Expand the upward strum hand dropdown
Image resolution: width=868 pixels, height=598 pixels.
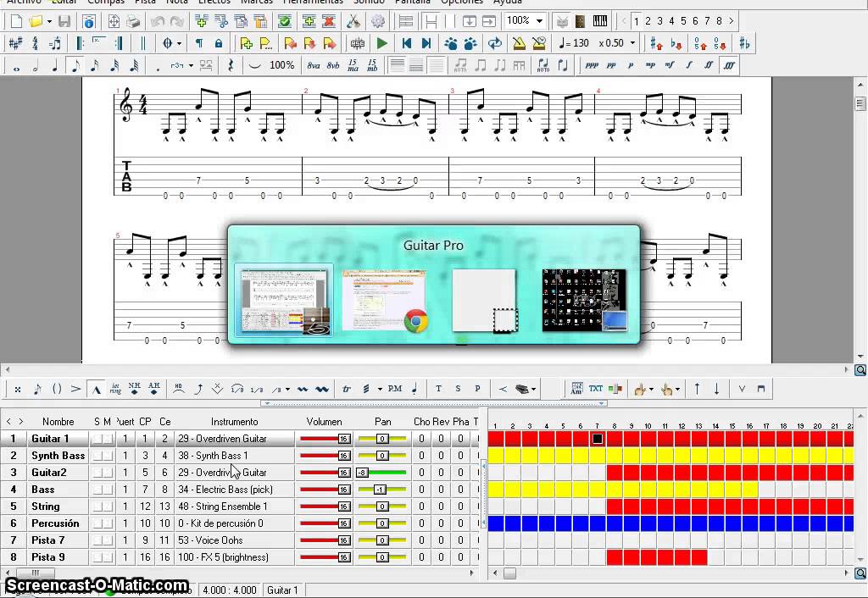(x=677, y=389)
